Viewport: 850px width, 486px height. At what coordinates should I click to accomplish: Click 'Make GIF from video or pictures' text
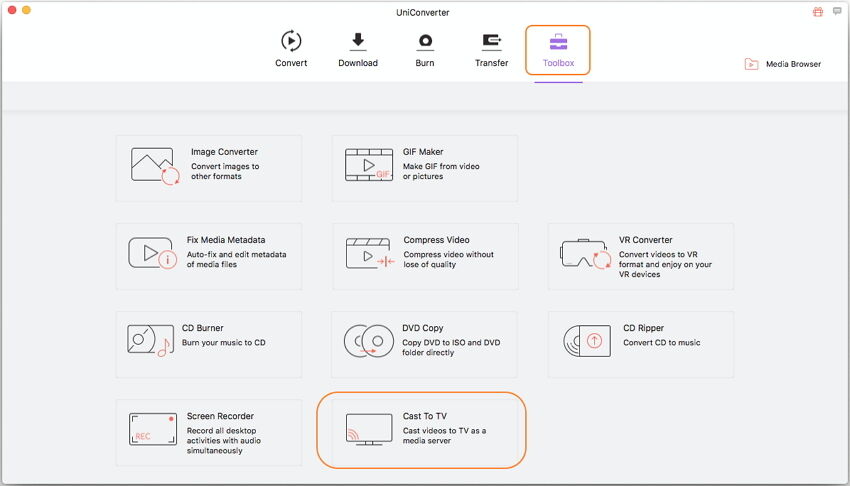(x=441, y=171)
